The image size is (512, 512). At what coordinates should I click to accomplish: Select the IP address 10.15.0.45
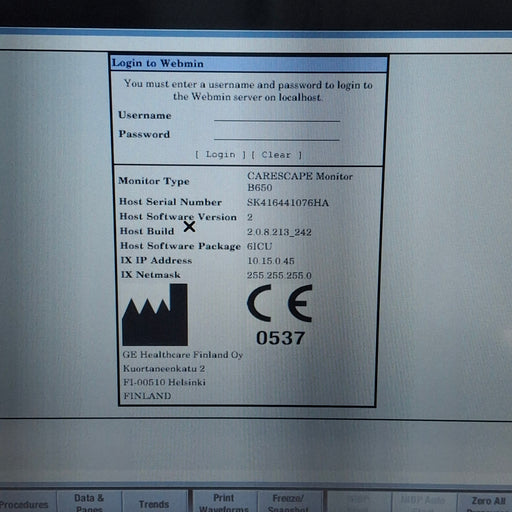click(271, 261)
